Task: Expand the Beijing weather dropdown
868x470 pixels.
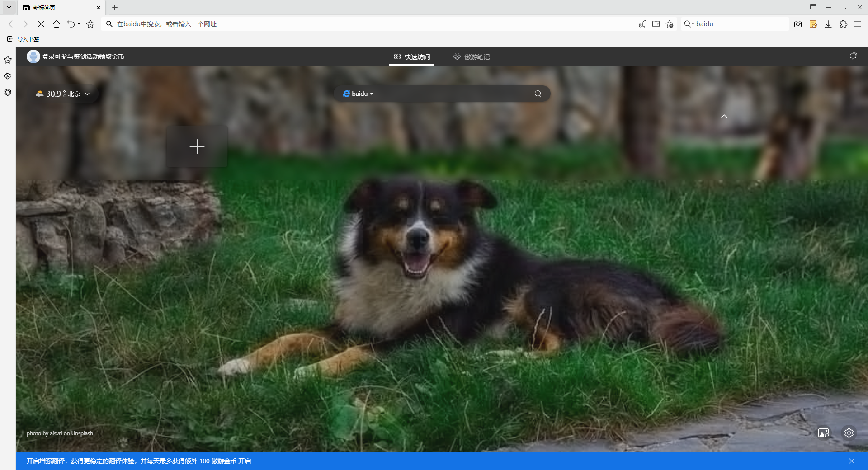Action: (87, 94)
